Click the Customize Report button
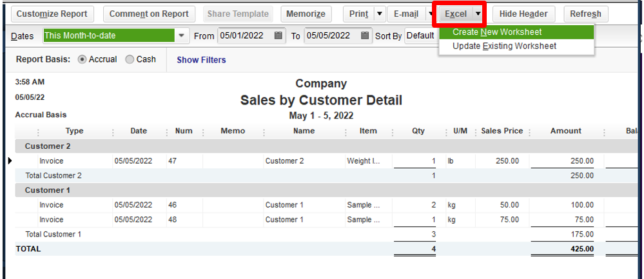 [x=52, y=14]
